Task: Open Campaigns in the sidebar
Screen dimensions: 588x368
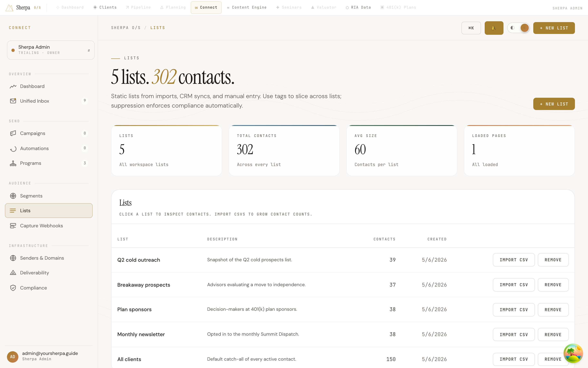Action: point(49,133)
